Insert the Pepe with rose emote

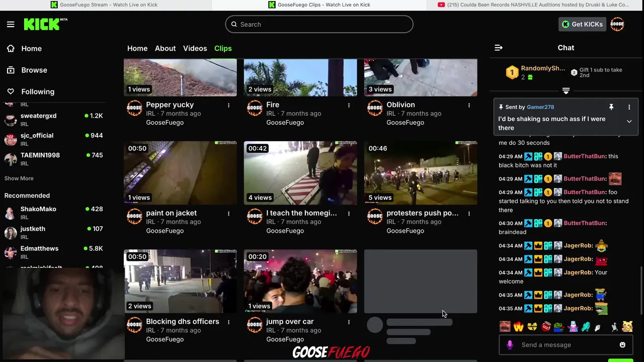point(559,327)
